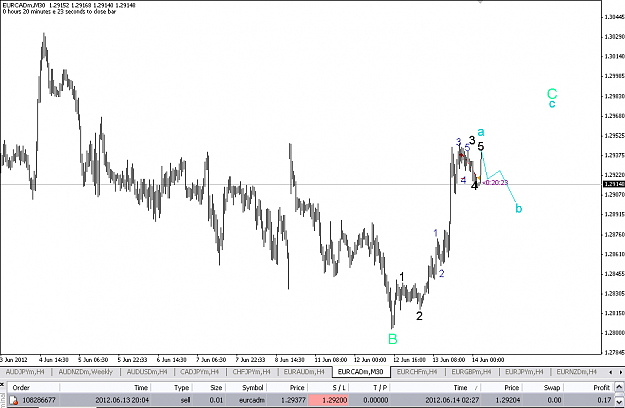Image resolution: width=625 pixels, height=408 pixels.
Task: Switch to the EURNZDm,H4 chart tab
Action: 576,372
